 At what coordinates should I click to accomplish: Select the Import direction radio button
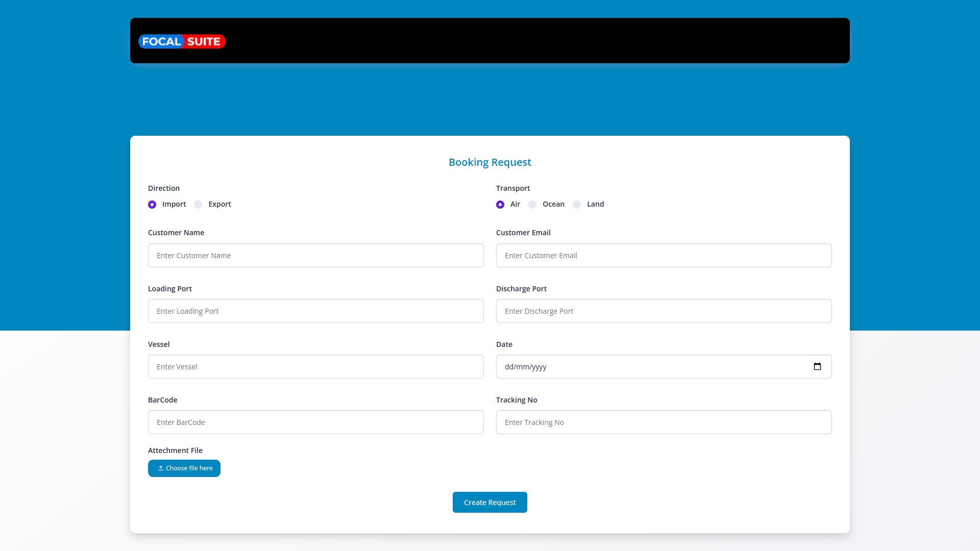(152, 205)
